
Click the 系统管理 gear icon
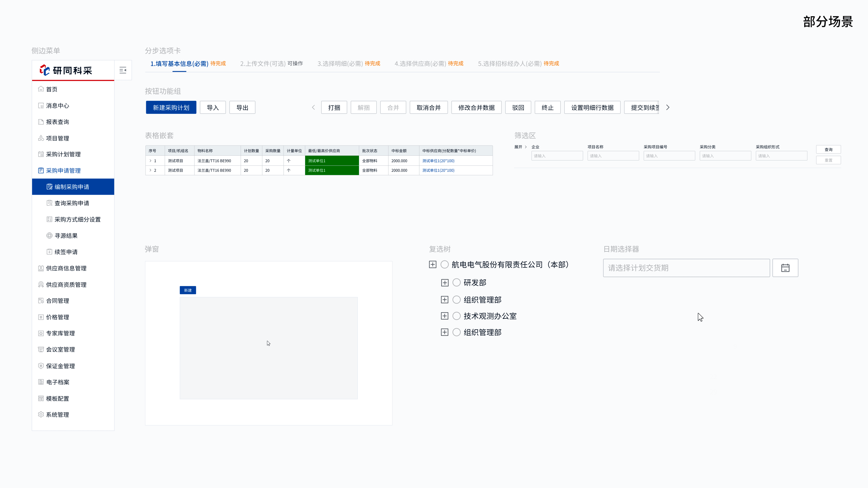(41, 414)
